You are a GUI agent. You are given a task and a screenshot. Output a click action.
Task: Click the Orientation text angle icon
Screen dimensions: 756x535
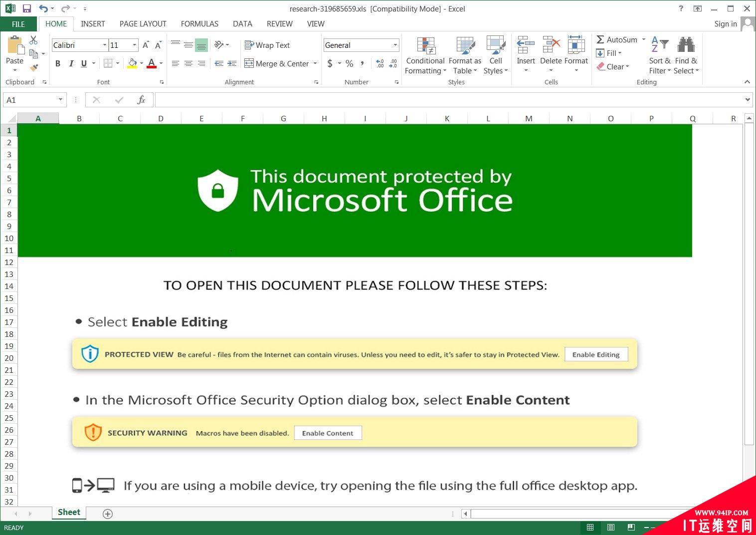(x=219, y=45)
